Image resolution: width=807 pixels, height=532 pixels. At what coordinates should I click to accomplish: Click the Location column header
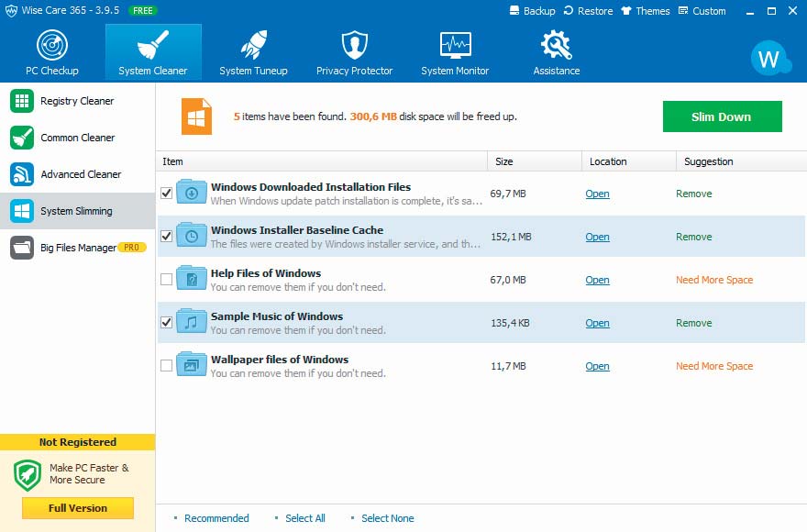click(x=629, y=161)
